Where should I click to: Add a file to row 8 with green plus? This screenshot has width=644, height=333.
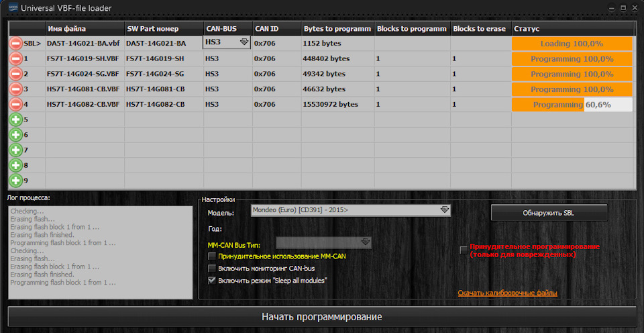click(x=15, y=165)
